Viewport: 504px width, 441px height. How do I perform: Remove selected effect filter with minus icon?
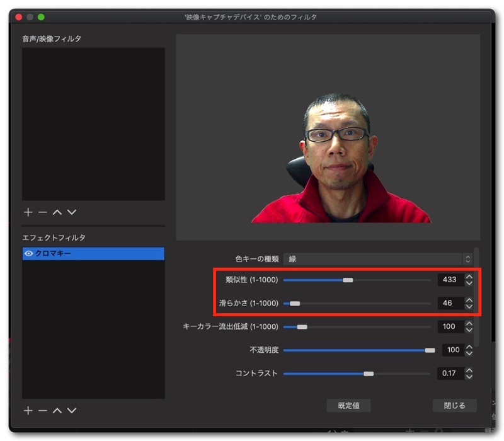pyautogui.click(x=42, y=410)
